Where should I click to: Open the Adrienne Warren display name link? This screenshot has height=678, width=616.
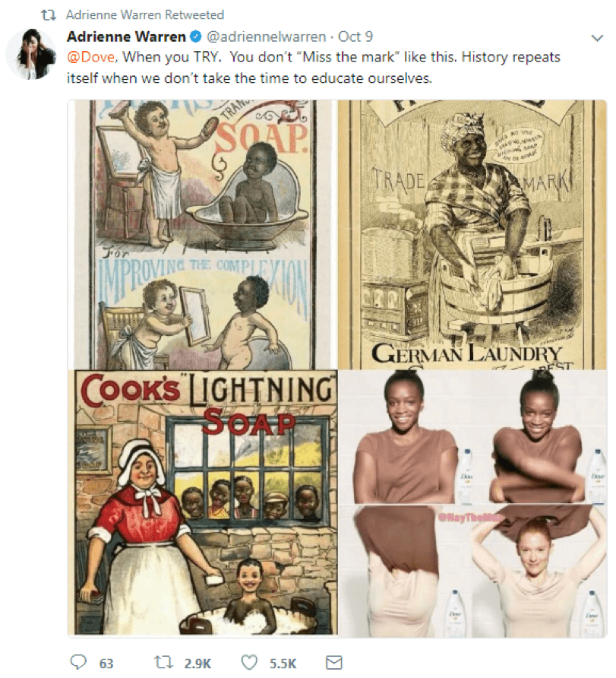click(x=125, y=36)
